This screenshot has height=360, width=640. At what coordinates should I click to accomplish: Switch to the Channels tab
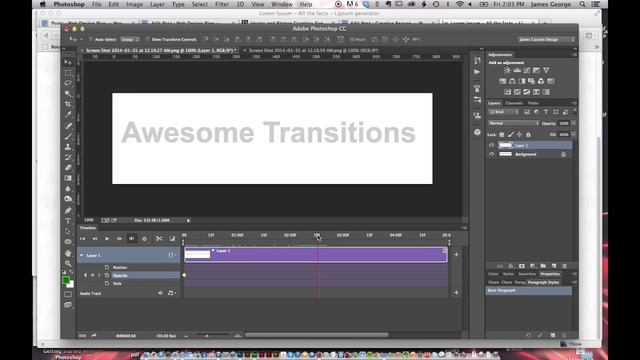pos(514,103)
